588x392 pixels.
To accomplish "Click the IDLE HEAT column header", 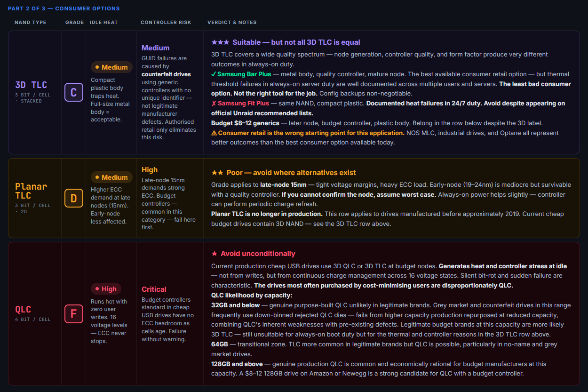I will [x=104, y=23].
